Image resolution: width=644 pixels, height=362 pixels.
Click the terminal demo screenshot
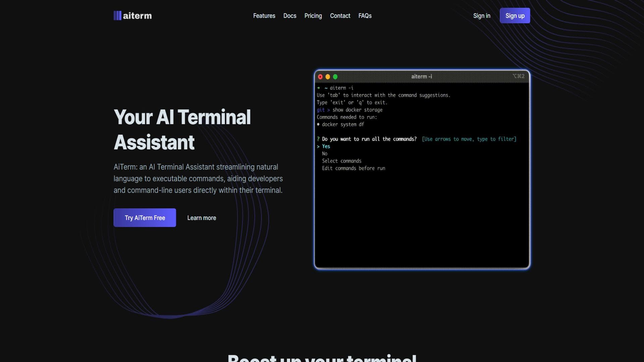pyautogui.click(x=422, y=169)
